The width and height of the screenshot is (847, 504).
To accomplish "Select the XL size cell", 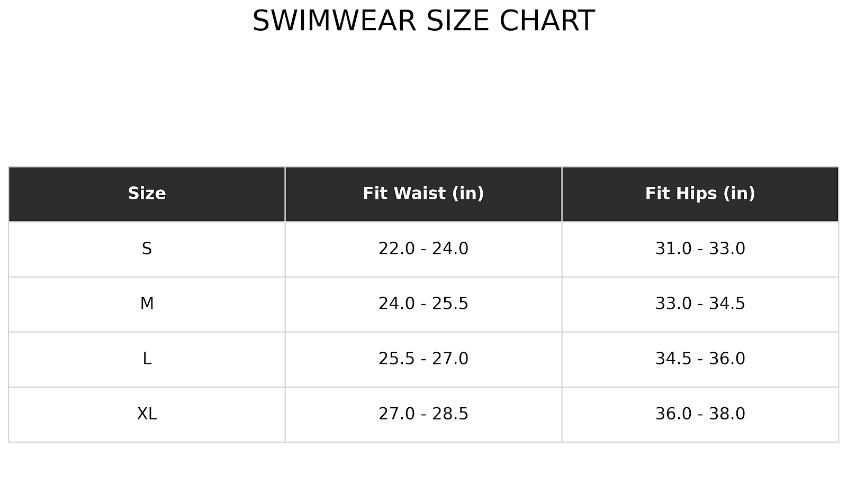I will point(147,414).
